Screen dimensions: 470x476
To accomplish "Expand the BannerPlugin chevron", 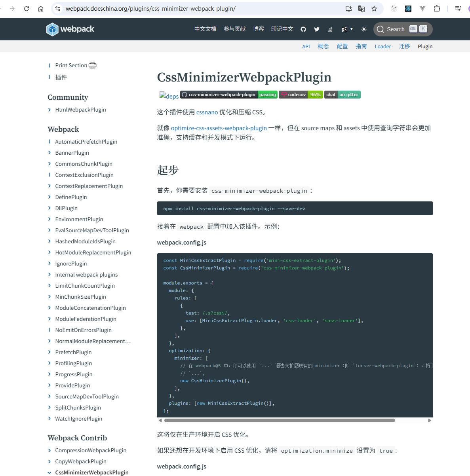I will (49, 153).
